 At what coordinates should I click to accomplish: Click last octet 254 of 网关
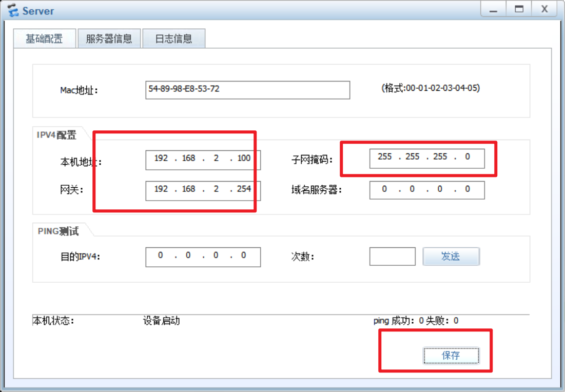click(x=244, y=189)
